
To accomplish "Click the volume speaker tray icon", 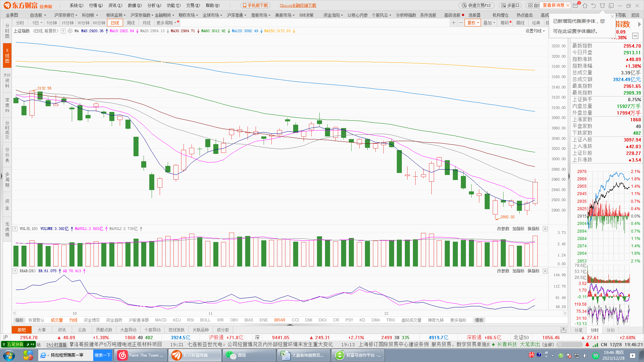I will (585, 356).
